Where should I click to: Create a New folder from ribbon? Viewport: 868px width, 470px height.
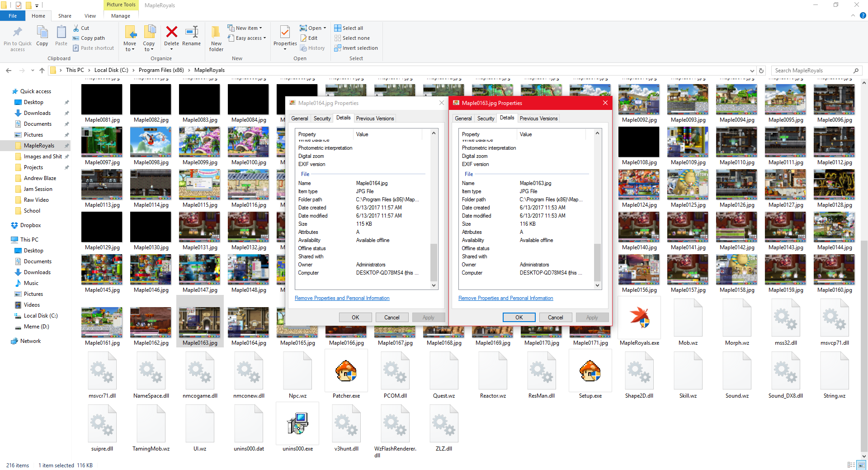coord(216,38)
